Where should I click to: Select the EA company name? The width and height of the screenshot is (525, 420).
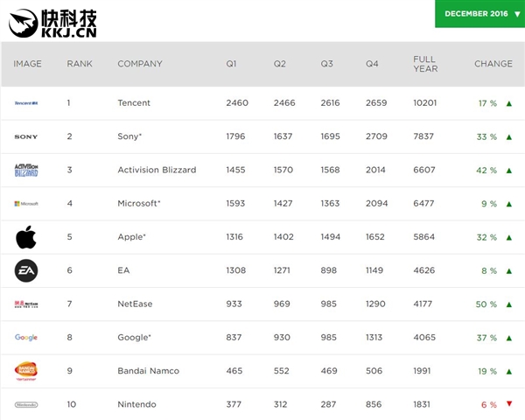coord(123,270)
